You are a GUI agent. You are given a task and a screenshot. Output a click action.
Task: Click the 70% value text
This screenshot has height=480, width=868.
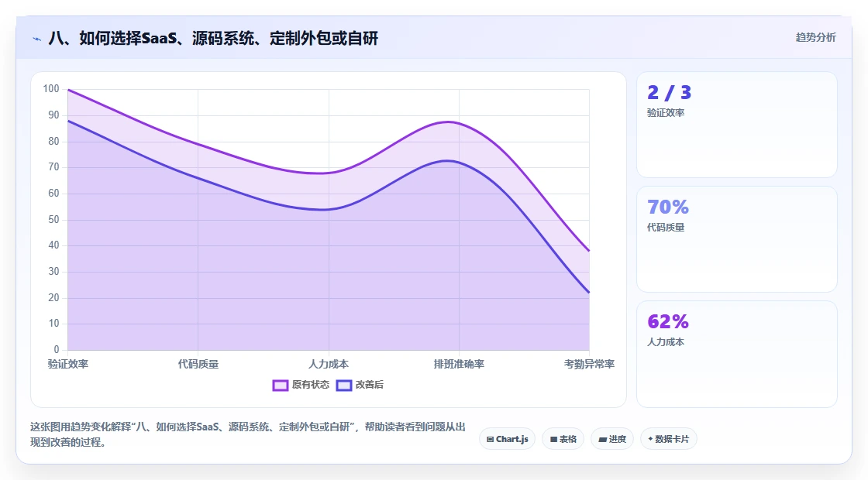coord(668,207)
